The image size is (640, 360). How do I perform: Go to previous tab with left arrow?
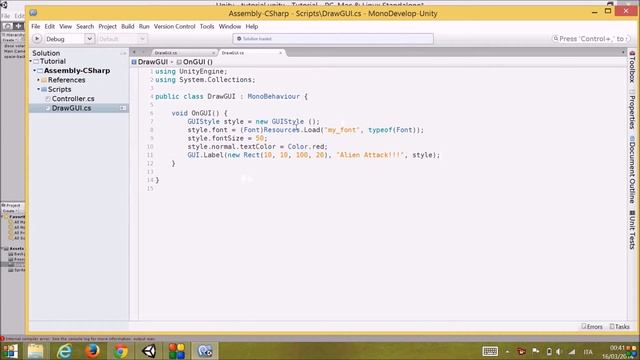coord(134,52)
